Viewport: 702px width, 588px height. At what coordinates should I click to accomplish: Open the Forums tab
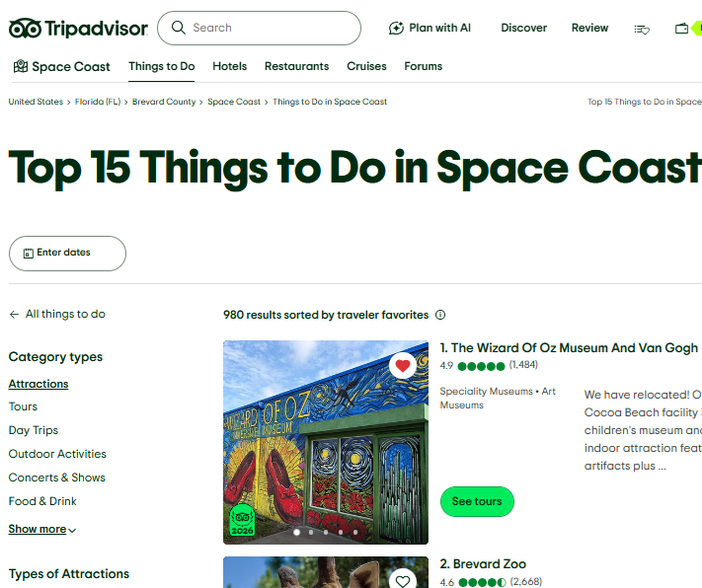point(424,66)
